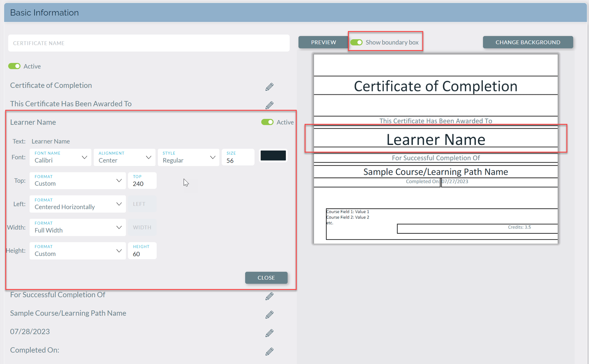Viewport: 589px width, 364px height.
Task: Select Certificate of Completion title in preview
Action: click(x=436, y=86)
